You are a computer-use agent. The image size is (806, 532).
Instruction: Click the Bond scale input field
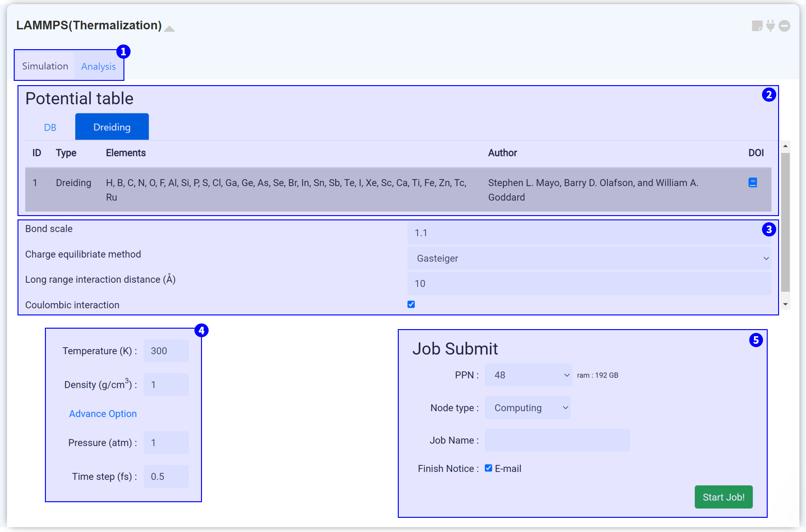(x=589, y=233)
